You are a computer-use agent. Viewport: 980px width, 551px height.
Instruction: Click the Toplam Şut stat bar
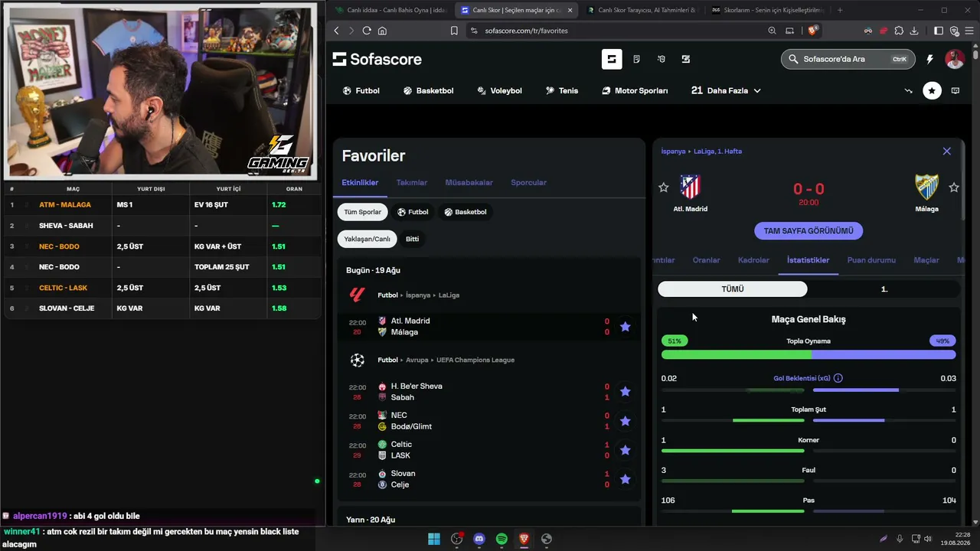(808, 420)
